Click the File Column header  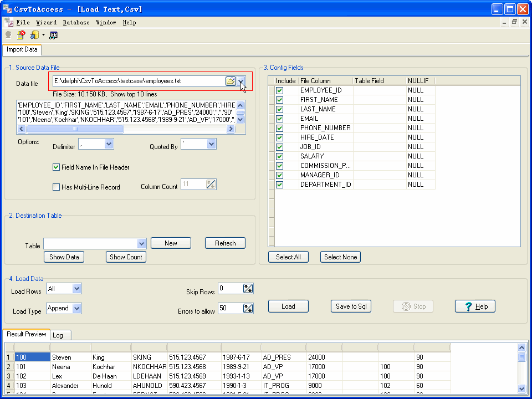[326, 81]
